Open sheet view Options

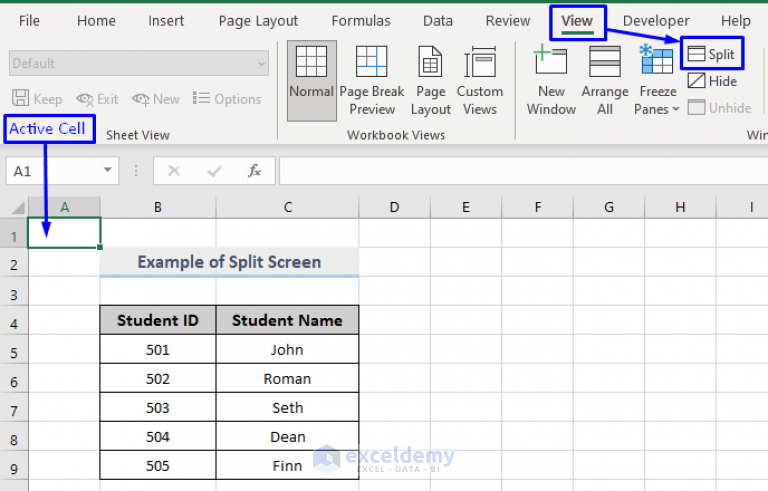tap(227, 99)
